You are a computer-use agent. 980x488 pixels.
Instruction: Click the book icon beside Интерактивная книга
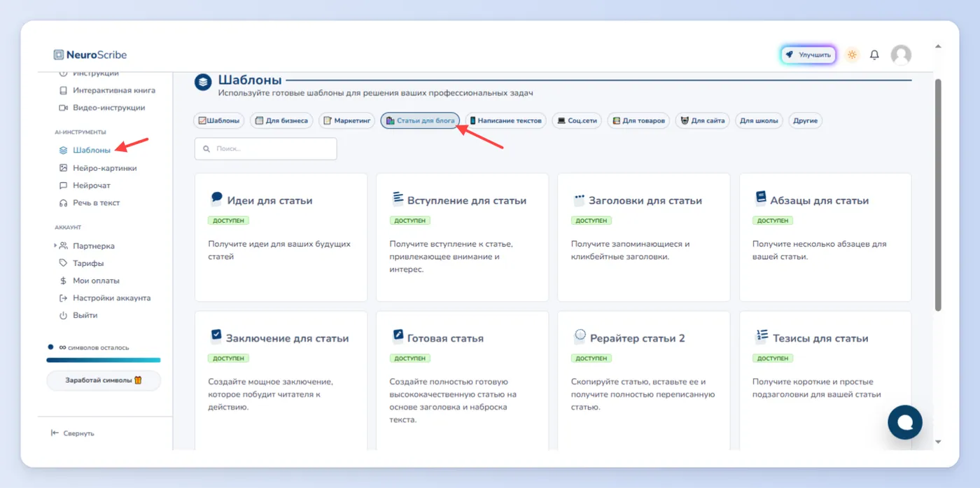tap(63, 90)
